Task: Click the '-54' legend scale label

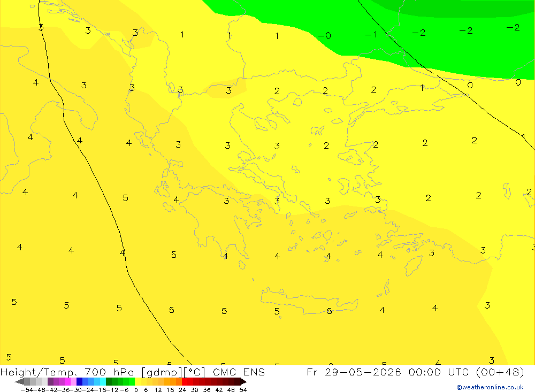Action: (x=27, y=390)
